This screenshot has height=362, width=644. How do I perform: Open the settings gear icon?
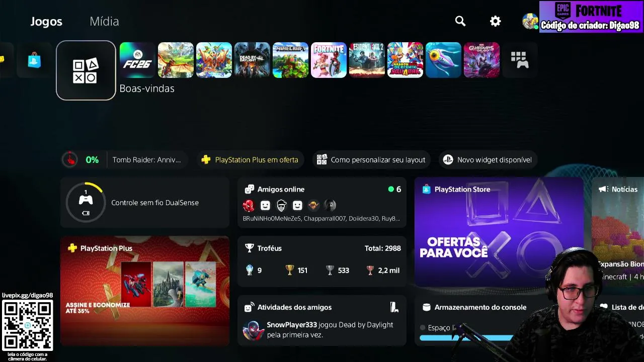point(496,21)
